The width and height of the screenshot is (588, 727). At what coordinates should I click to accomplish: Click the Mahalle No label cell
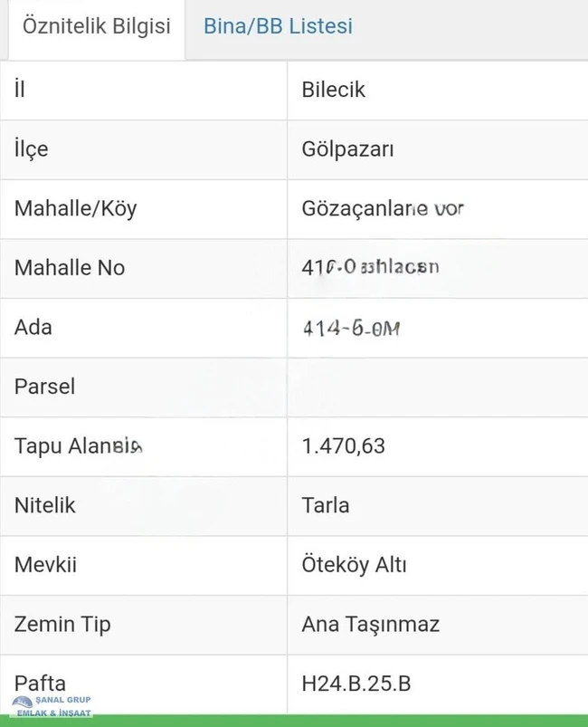point(70,268)
